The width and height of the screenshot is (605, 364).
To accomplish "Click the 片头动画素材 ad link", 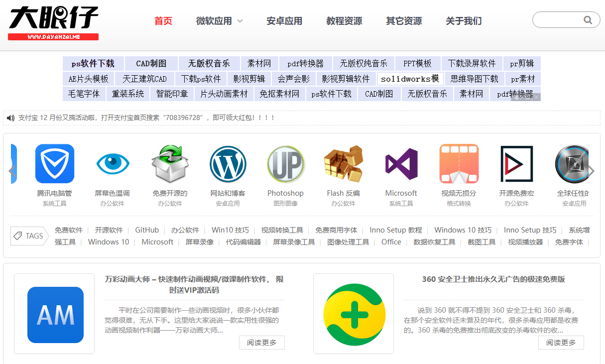I will (x=224, y=94).
